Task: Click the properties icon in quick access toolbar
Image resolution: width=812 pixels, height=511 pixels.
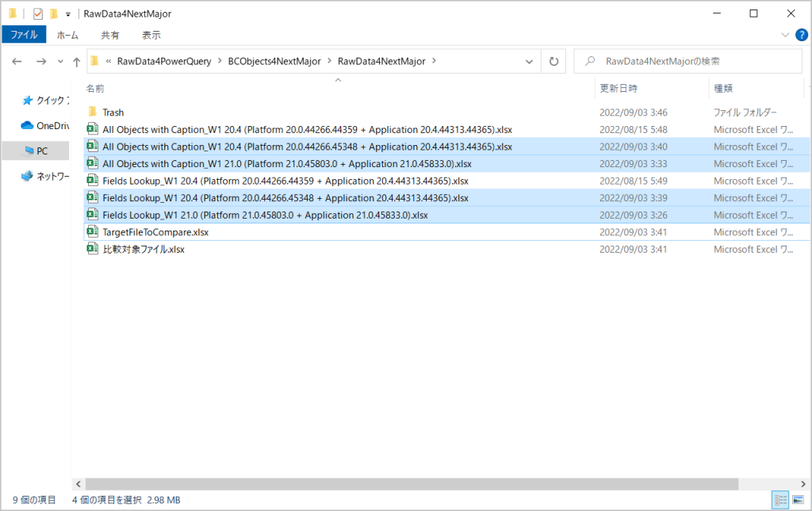Action: [x=38, y=13]
